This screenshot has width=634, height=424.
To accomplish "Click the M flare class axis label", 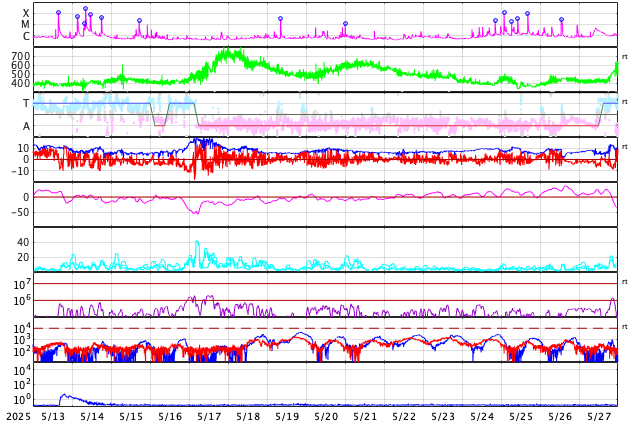I will pos(26,25).
